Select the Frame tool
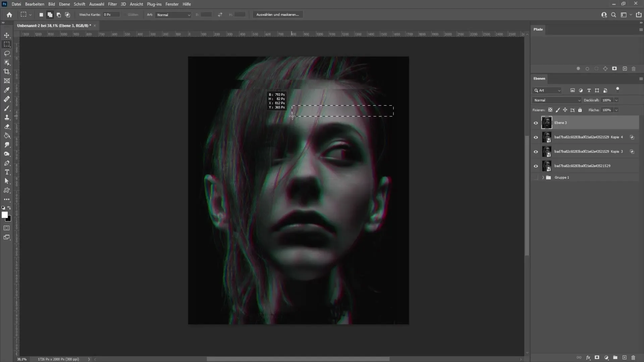This screenshot has height=362, width=644. coord(7,81)
